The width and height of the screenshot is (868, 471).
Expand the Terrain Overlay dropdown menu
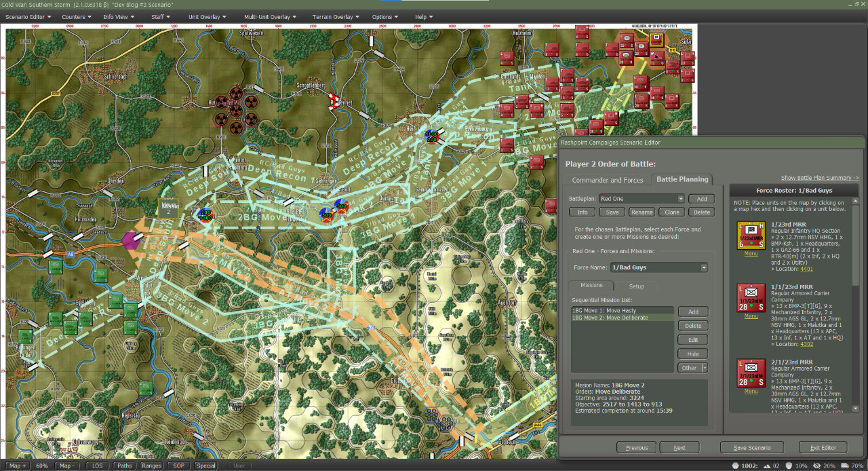(x=336, y=16)
